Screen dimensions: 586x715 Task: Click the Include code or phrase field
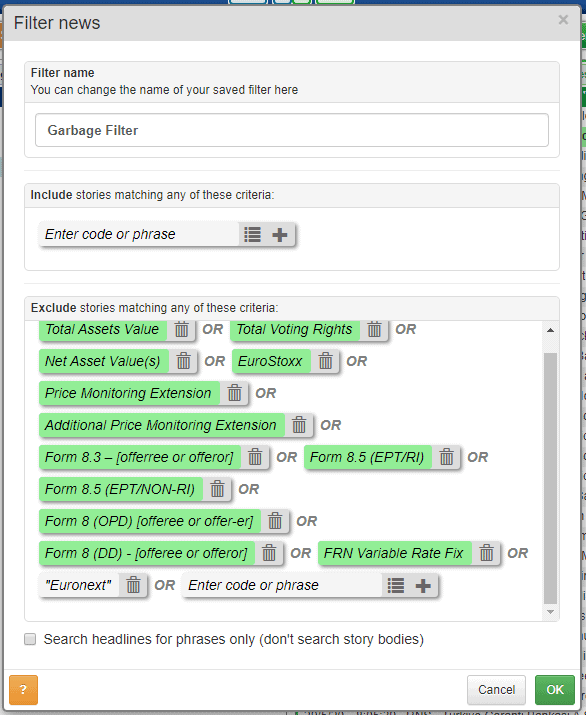[x=139, y=234]
